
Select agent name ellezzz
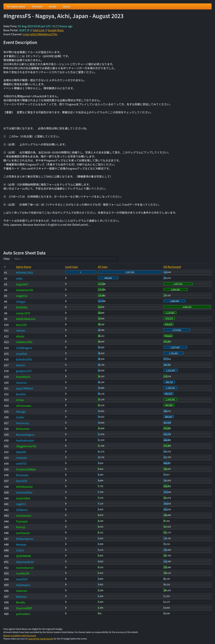click(x=20, y=336)
